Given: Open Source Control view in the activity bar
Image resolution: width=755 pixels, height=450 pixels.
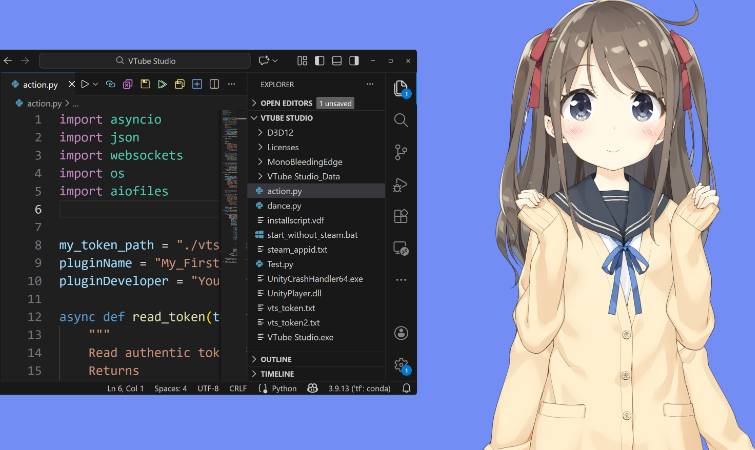Looking at the screenshot, I should point(401,152).
